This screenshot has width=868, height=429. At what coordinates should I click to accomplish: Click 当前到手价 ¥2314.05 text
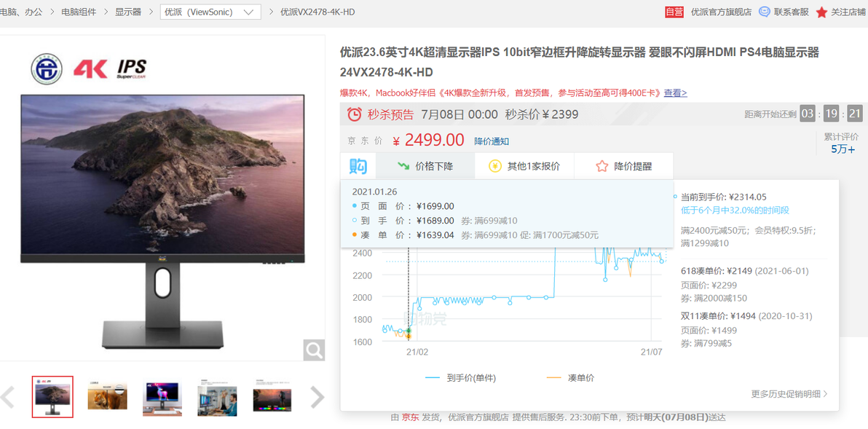(723, 197)
